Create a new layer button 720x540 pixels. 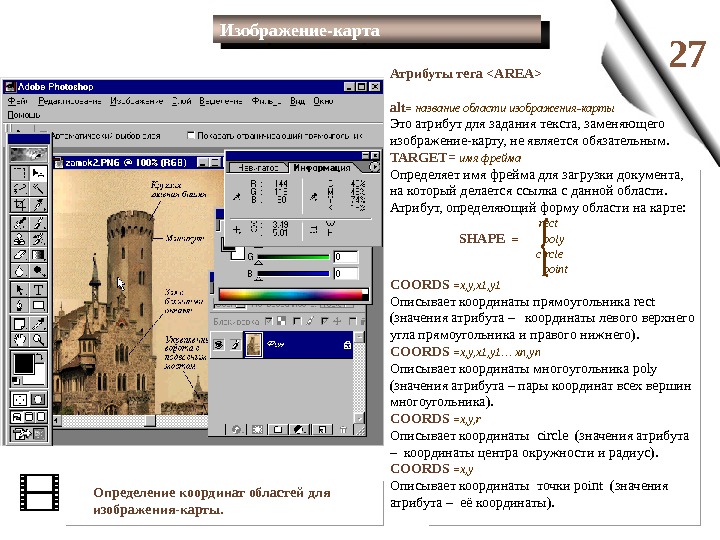pos(322,429)
